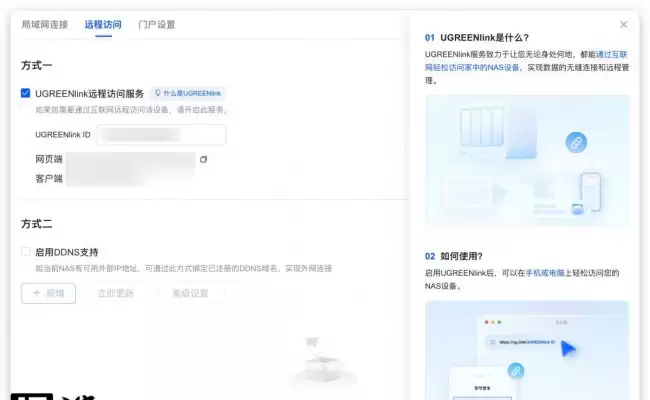
Task: Select the 远程访问 tab
Action: point(103,24)
